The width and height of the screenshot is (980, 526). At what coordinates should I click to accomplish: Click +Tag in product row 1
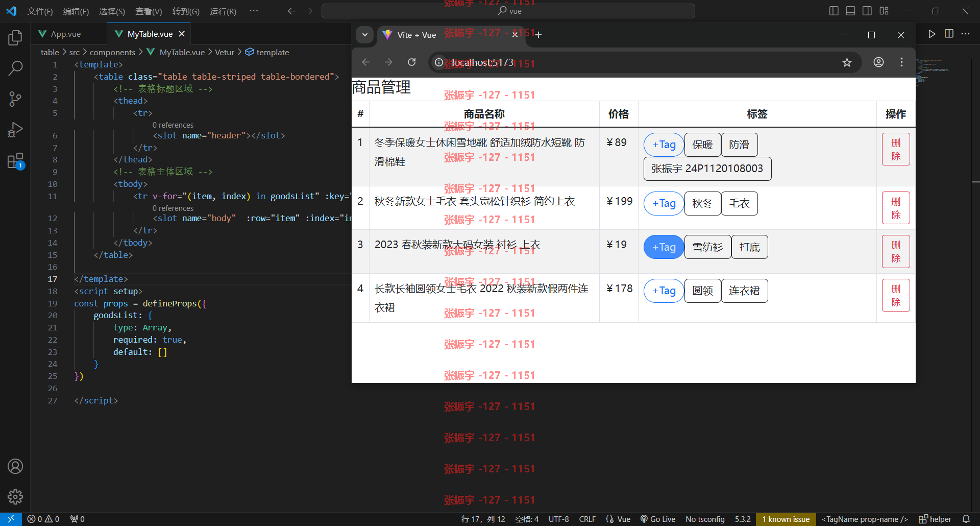click(664, 145)
